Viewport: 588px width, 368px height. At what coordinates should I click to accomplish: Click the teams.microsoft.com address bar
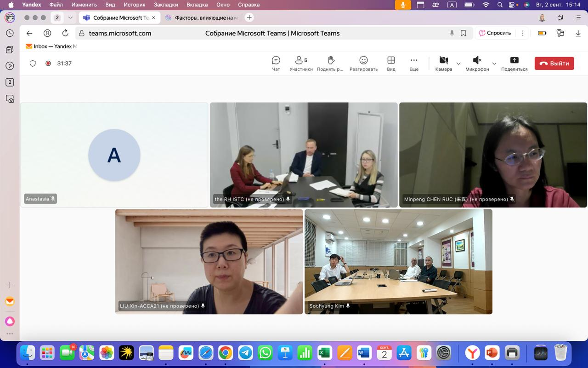click(120, 33)
